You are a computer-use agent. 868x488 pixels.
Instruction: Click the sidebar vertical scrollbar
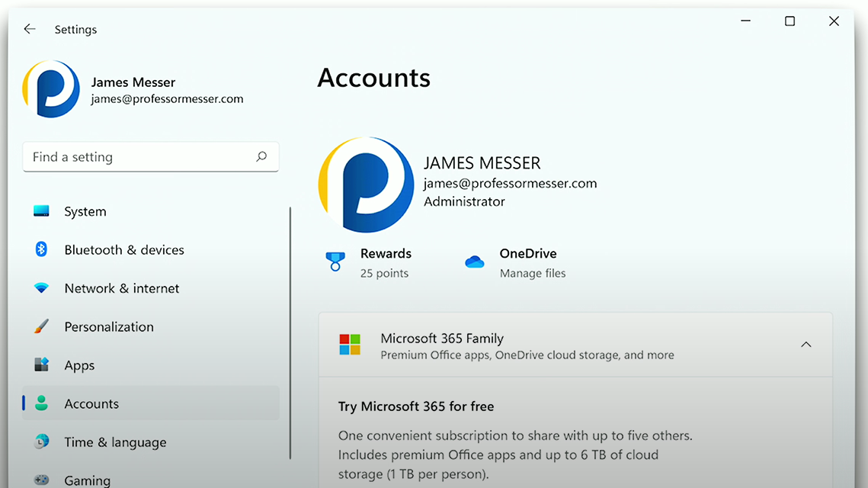[x=290, y=333]
